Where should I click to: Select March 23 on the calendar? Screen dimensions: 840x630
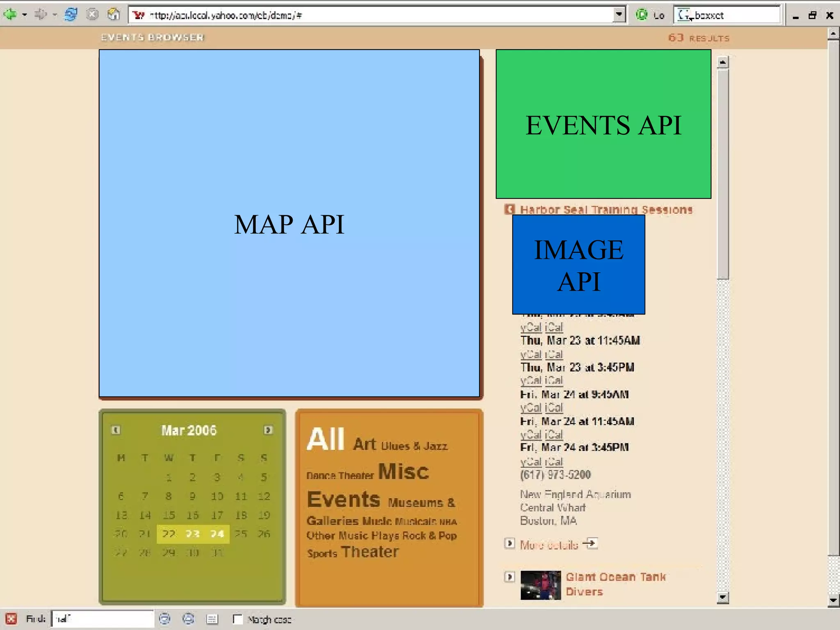pyautogui.click(x=193, y=534)
